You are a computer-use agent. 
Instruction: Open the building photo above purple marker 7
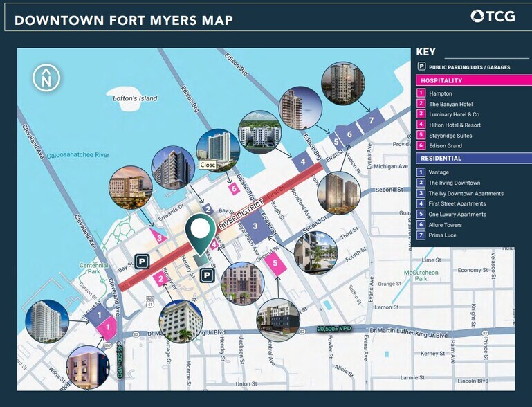342,84
